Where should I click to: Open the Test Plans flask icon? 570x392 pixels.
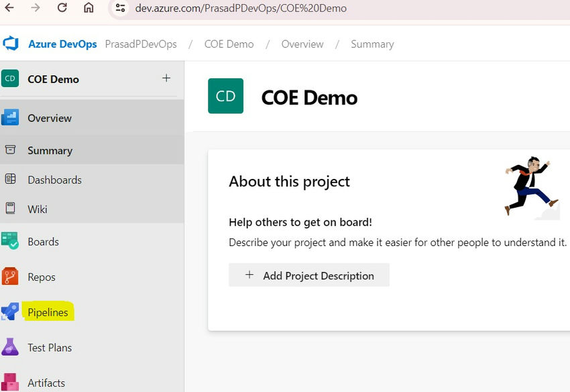(x=10, y=347)
